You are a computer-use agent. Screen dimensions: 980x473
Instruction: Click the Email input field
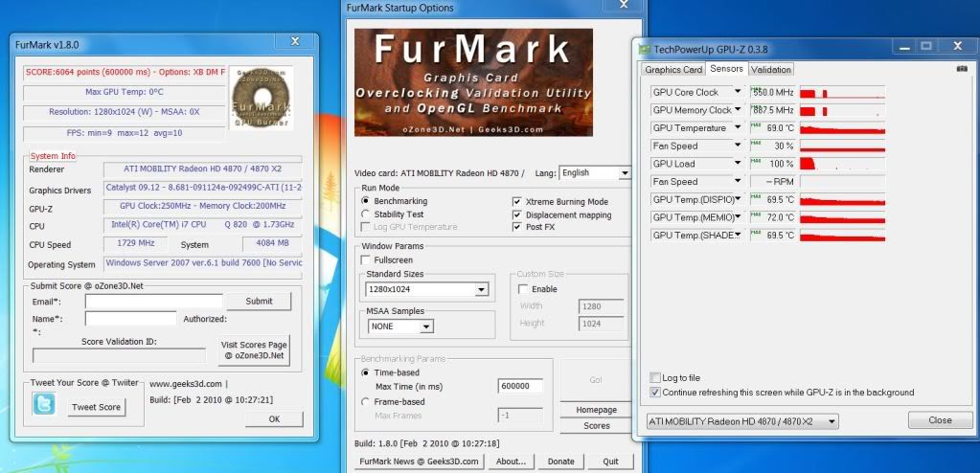tap(153, 302)
